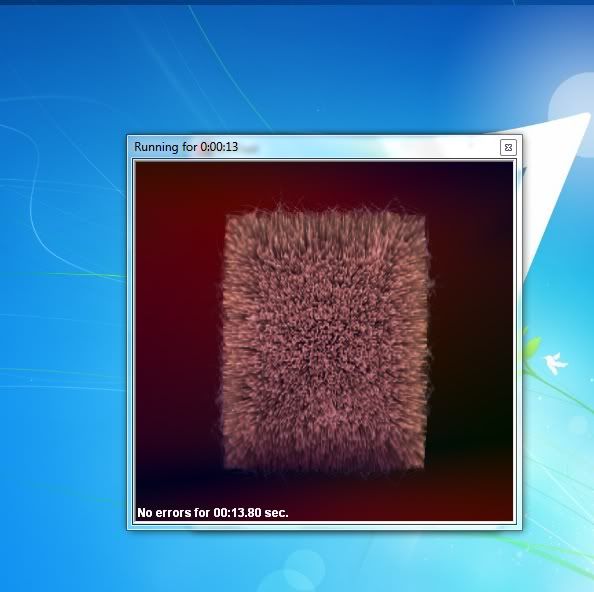The width and height of the screenshot is (594, 592).
Task: Click the white bird on the desktop wallpaper
Action: coord(555,362)
